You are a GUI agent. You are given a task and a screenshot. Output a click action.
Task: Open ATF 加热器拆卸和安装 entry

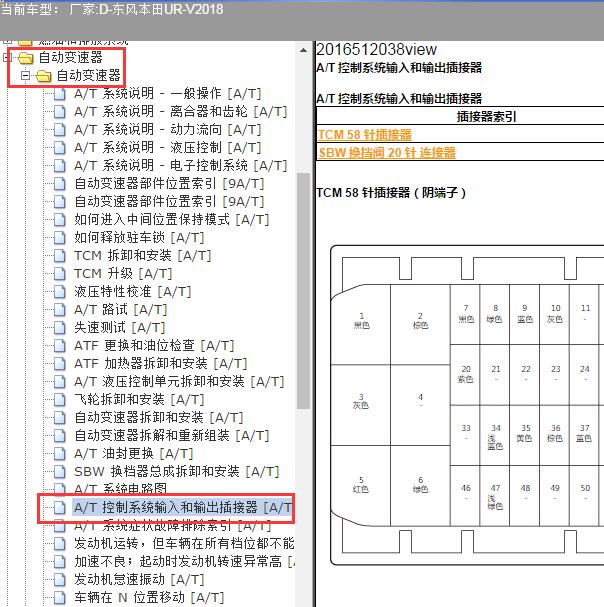161,364
